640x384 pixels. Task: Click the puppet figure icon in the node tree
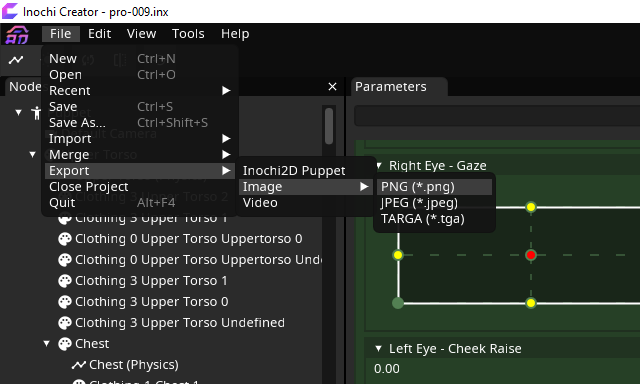pos(36,113)
